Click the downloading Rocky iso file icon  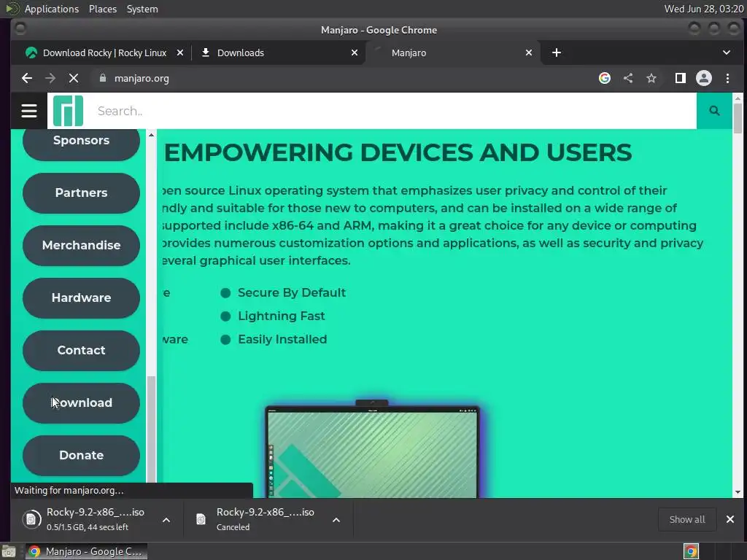[x=31, y=519]
